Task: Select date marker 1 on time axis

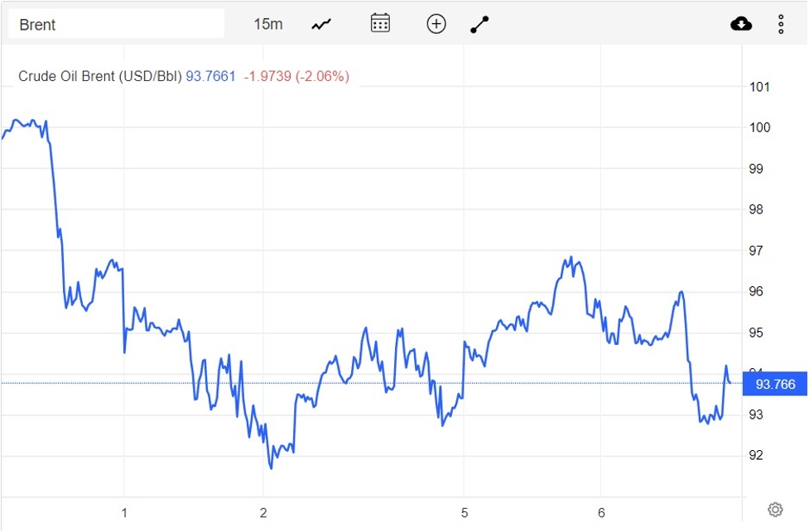Action: [124, 513]
